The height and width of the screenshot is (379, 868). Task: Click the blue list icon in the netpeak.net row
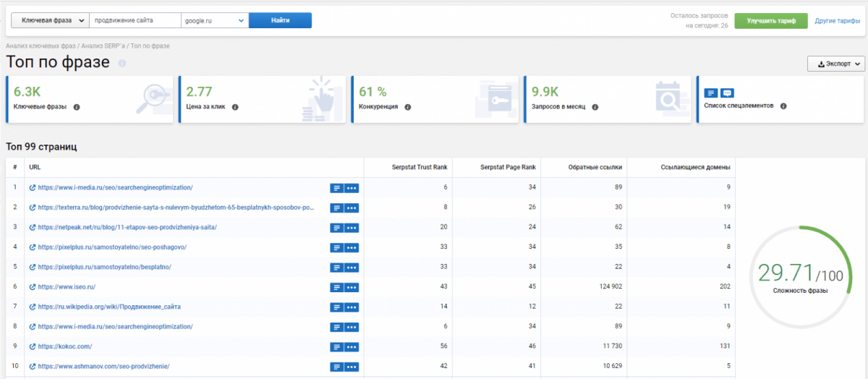pos(336,228)
